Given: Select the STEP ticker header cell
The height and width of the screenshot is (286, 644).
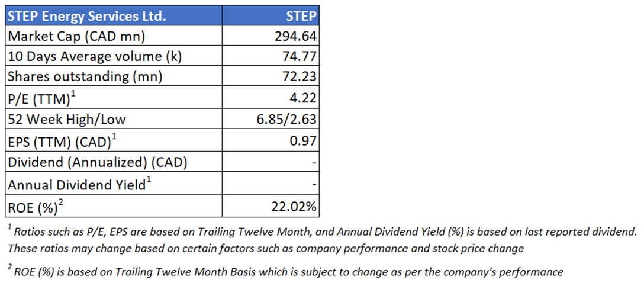Looking at the screenshot, I should click(300, 16).
